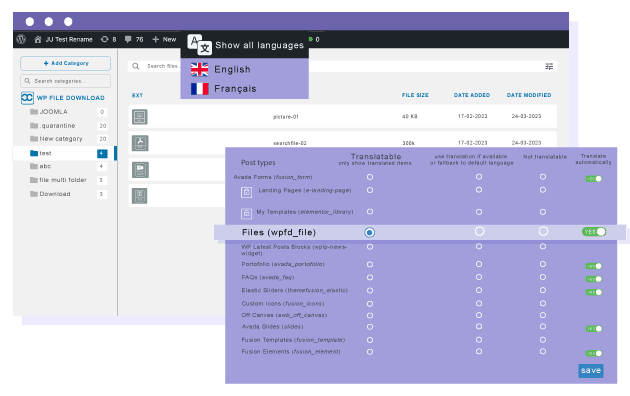Click the picture-01 file name

(286, 117)
